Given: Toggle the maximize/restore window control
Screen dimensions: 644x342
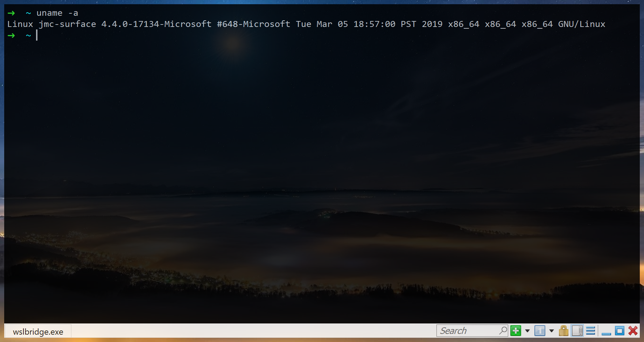Looking at the screenshot, I should point(619,330).
